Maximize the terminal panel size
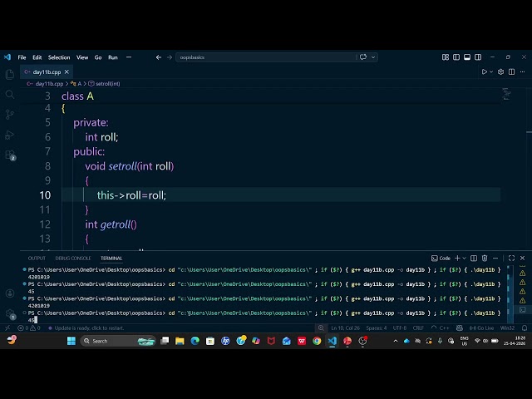The height and width of the screenshot is (399, 532). (511, 259)
